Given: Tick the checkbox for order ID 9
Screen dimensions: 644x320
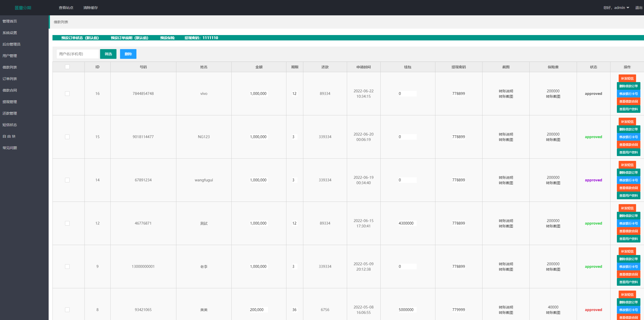Looking at the screenshot, I should coord(67,267).
